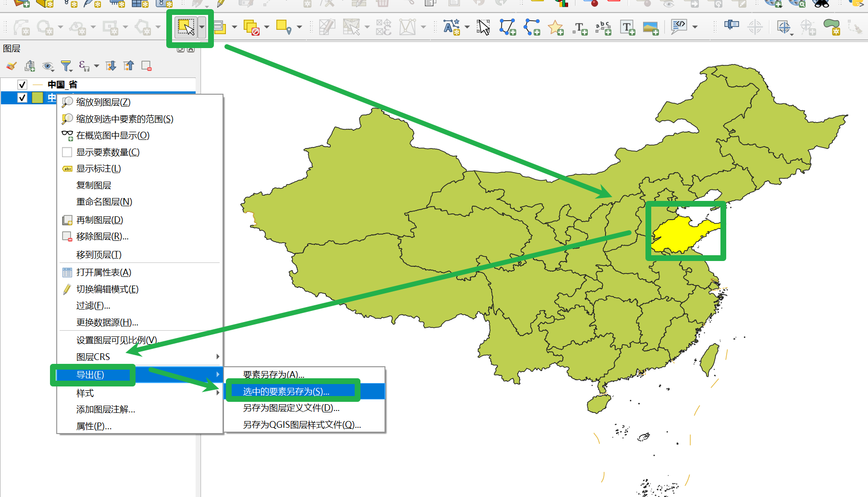Click the Filter Legend by Expression icon
Image resolution: width=868 pixels, height=497 pixels.
tap(84, 66)
